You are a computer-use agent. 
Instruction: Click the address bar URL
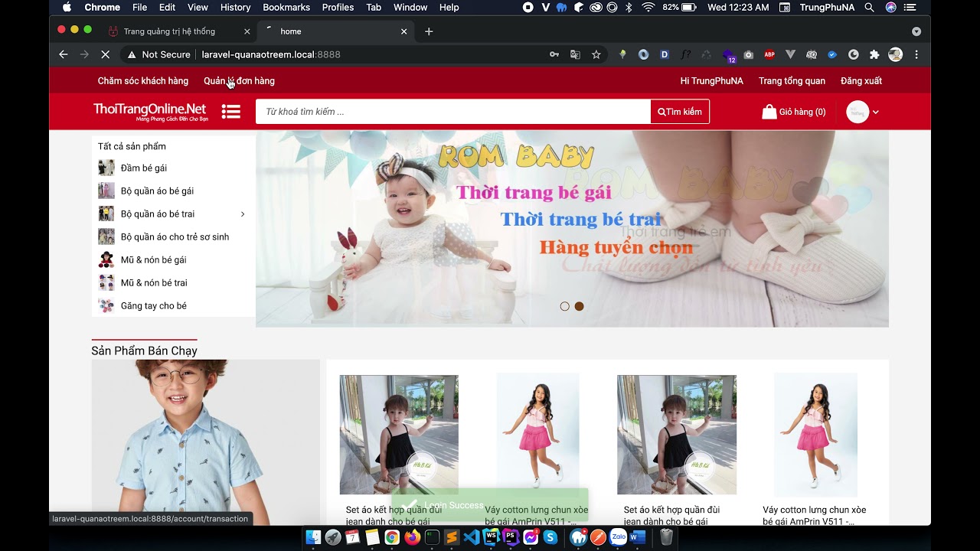point(271,54)
